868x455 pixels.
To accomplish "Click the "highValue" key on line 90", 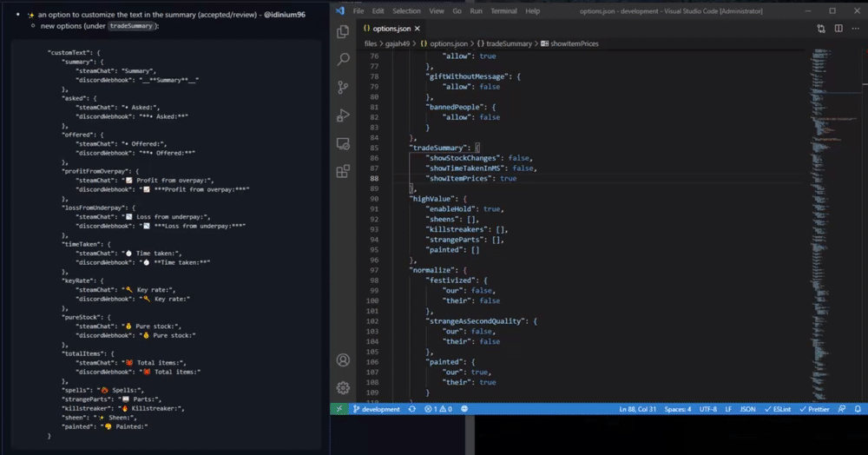I will [x=431, y=199].
